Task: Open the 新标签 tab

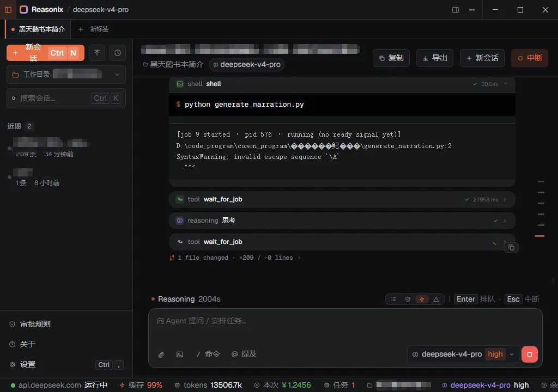Action: point(93,29)
